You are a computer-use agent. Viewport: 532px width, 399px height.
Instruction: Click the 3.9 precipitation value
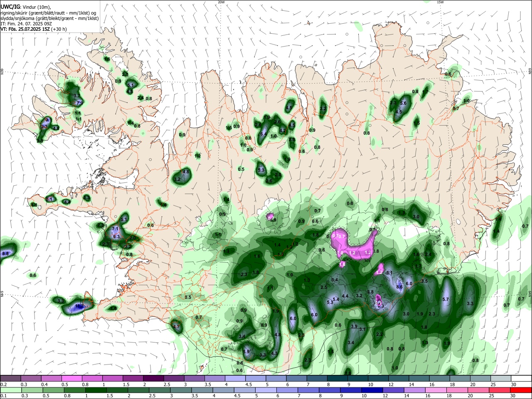(x=354, y=326)
